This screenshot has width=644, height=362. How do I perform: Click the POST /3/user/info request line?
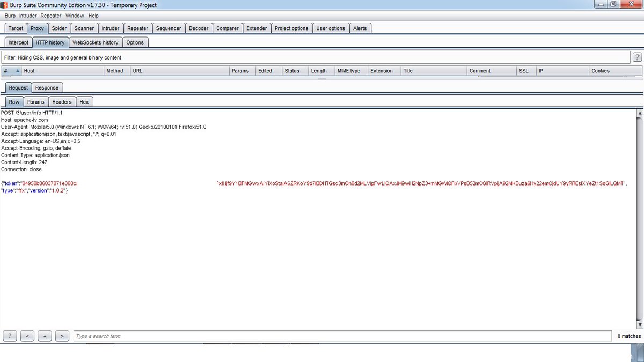pyautogui.click(x=32, y=113)
